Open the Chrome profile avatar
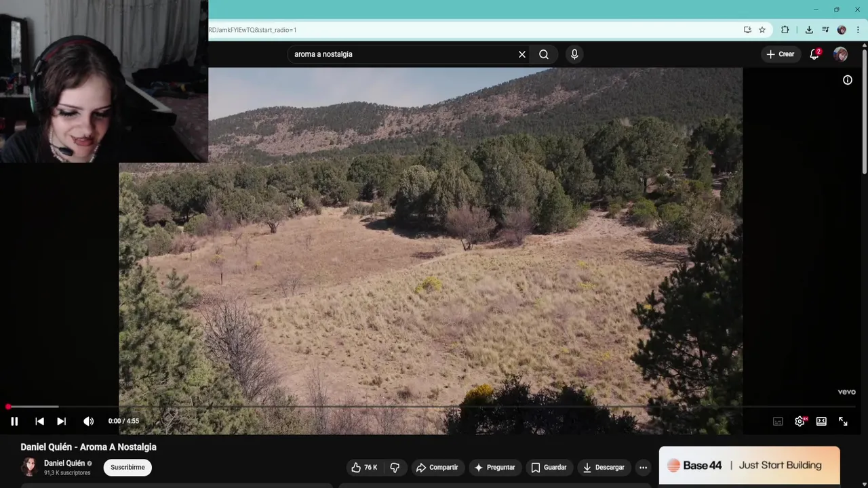The height and width of the screenshot is (488, 868). click(842, 30)
